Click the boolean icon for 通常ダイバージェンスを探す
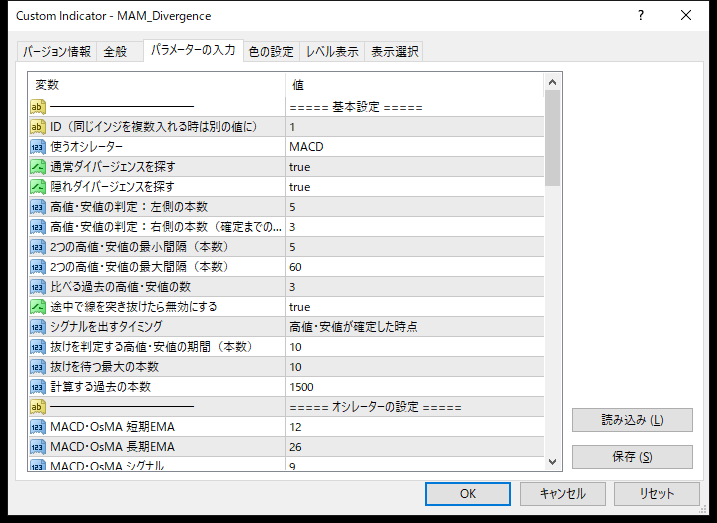 [x=38, y=167]
